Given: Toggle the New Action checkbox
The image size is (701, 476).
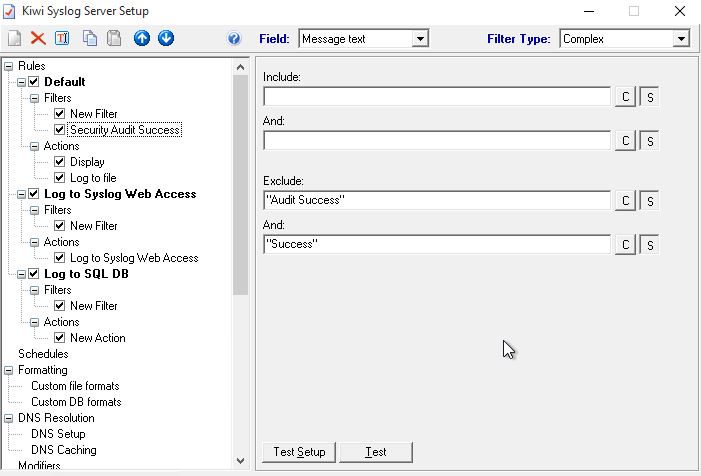Looking at the screenshot, I should coord(59,338).
